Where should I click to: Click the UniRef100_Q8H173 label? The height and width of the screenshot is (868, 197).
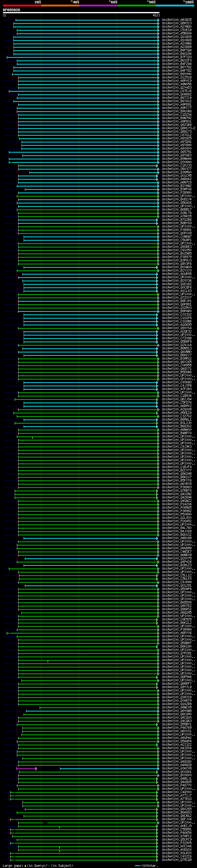click(177, 132)
